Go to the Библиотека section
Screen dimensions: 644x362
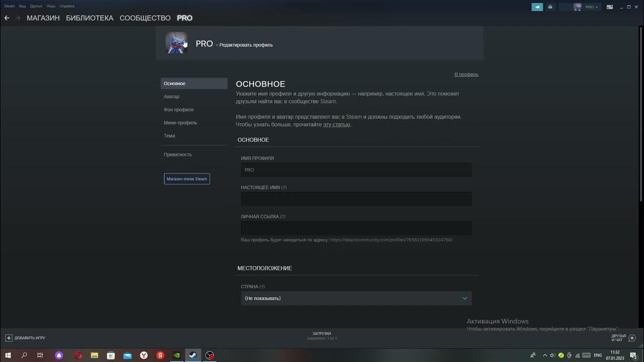90,18
